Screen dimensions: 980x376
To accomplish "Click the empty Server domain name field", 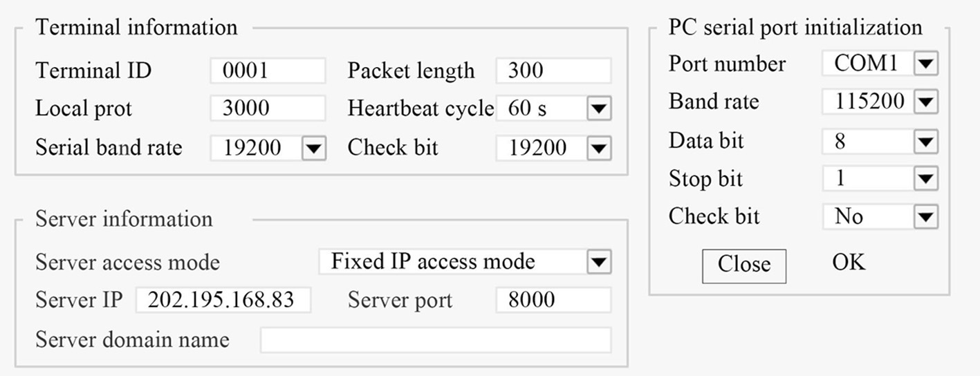I will [x=435, y=340].
